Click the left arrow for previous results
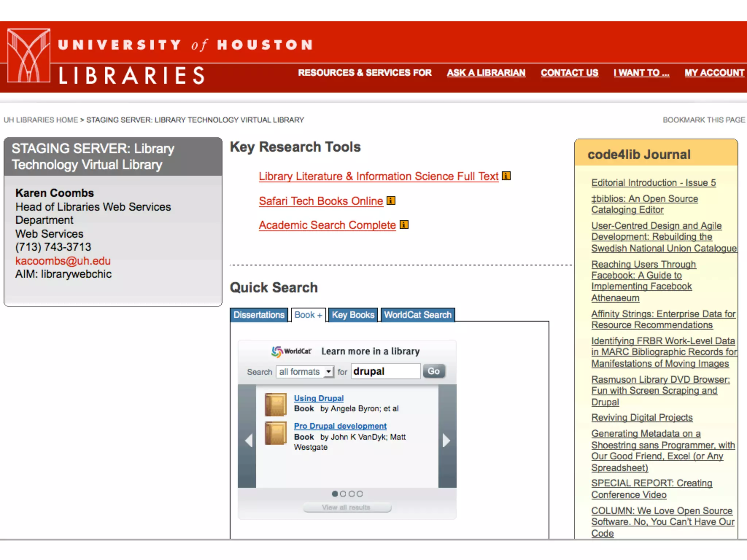Image resolution: width=747 pixels, height=560 pixels. click(249, 440)
